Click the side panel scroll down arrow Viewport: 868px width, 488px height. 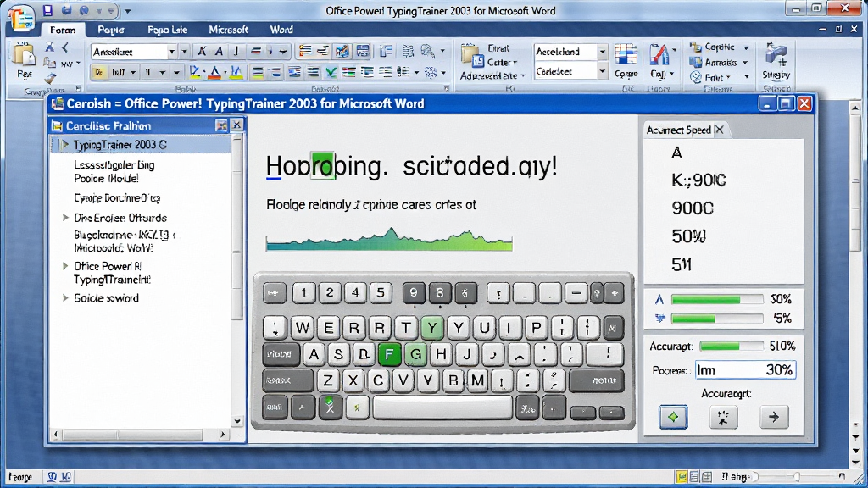point(237,421)
